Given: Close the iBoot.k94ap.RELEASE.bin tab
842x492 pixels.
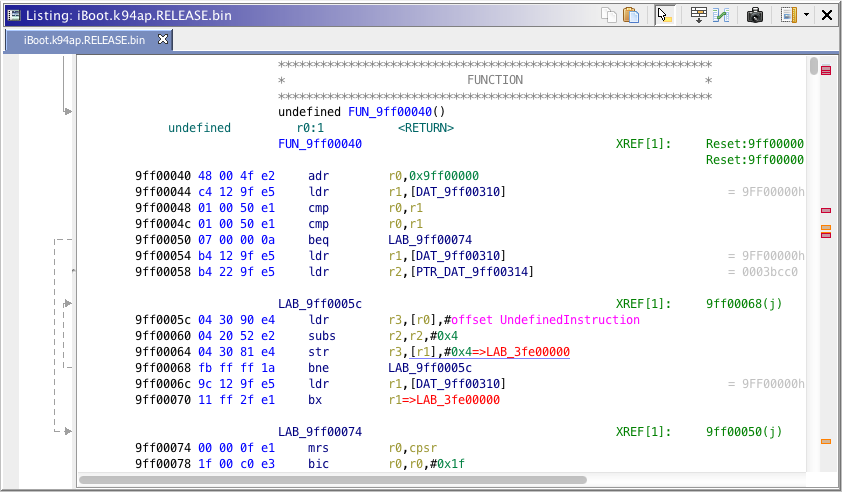Looking at the screenshot, I should [163, 39].
